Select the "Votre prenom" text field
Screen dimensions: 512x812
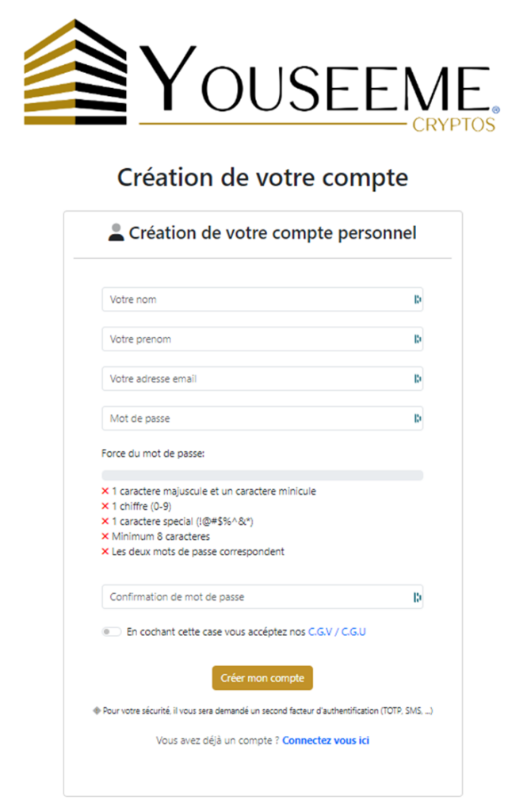tap(254, 339)
